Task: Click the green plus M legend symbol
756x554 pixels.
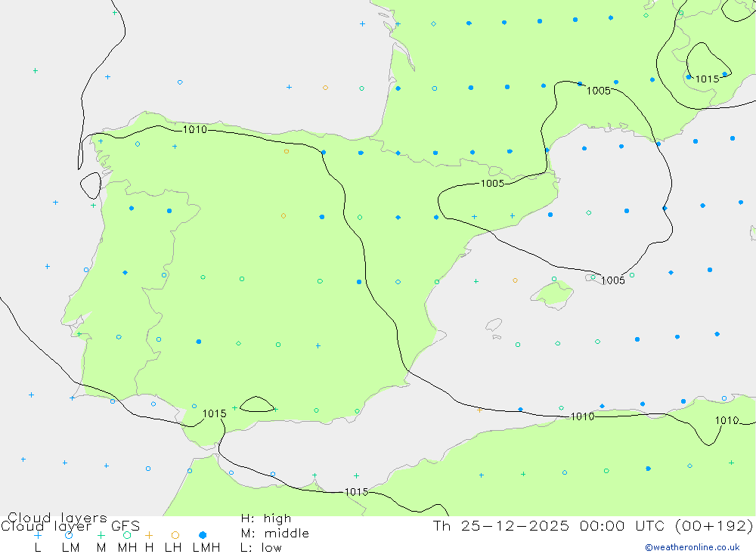Action: 101,535
